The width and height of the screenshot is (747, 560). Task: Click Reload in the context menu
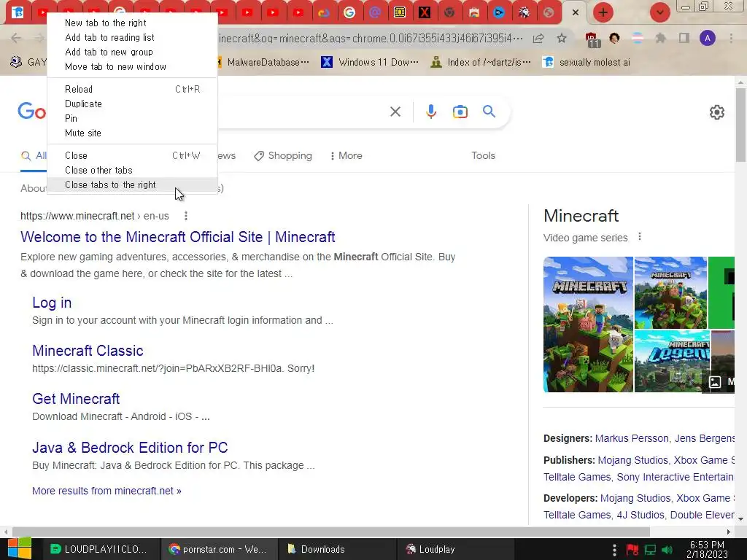(132, 89)
